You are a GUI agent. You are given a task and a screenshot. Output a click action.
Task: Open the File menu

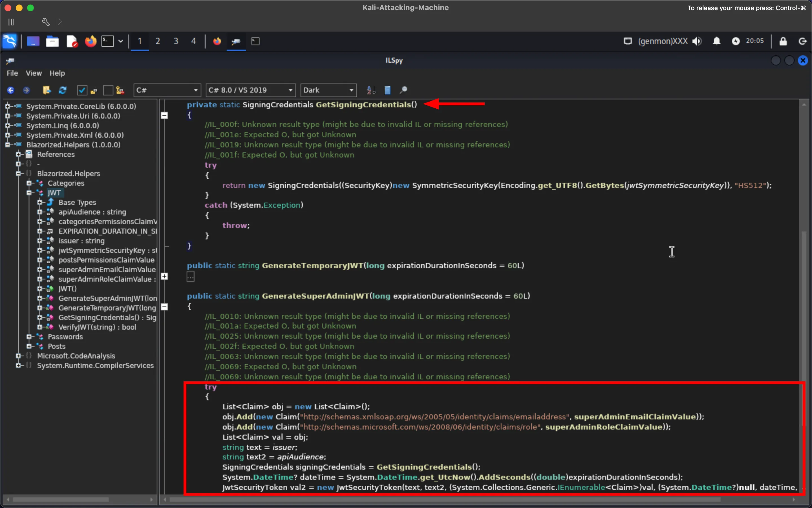pos(12,73)
